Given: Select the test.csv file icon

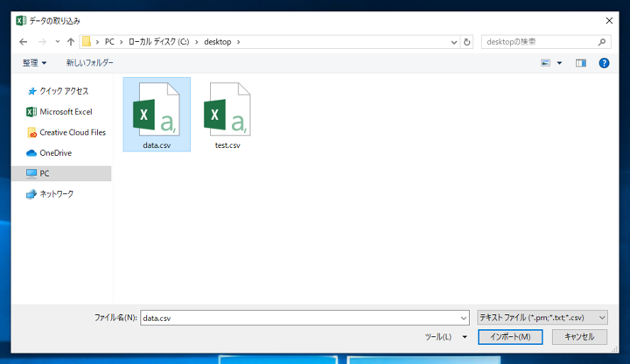Looking at the screenshot, I should click(x=227, y=108).
